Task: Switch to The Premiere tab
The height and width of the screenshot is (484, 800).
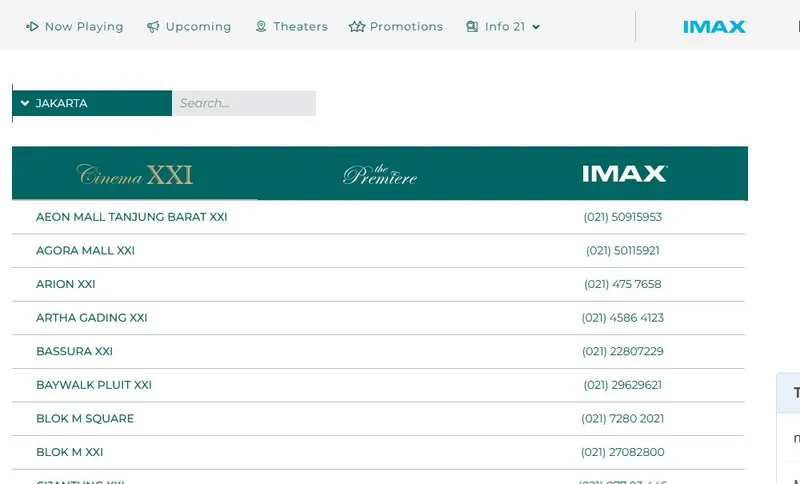Action: (380, 174)
